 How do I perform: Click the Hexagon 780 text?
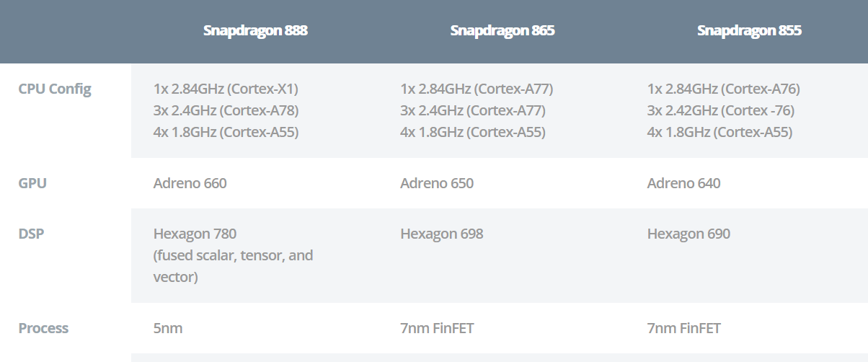[x=195, y=234]
